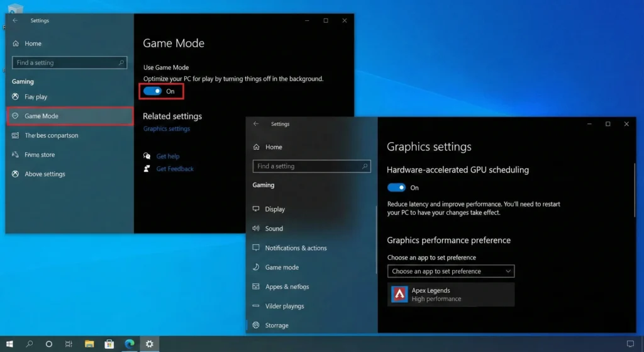Screen dimensions: 644x352
Task: Turn off the Use Game Mode toggle
Action: (152, 91)
